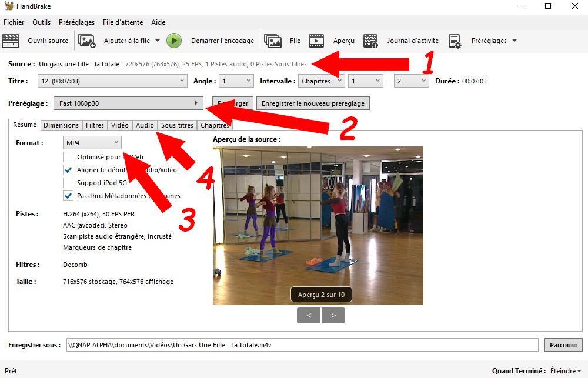Open the Outils menu
Image resolution: width=588 pixels, height=378 pixels.
coord(41,22)
